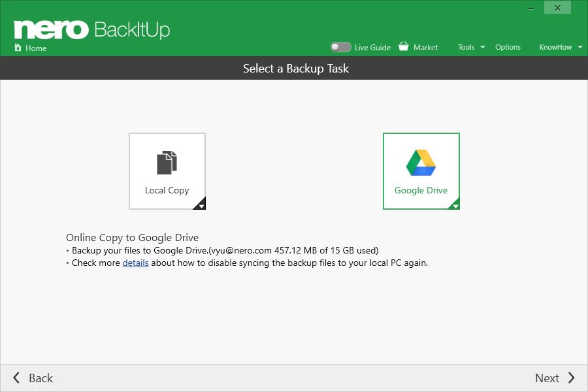Screen dimensions: 588x392
Task: Click the Market shopping basket icon
Action: (x=404, y=46)
